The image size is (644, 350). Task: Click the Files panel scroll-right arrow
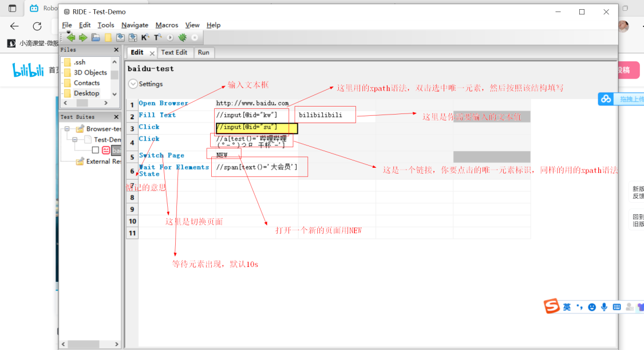(106, 103)
